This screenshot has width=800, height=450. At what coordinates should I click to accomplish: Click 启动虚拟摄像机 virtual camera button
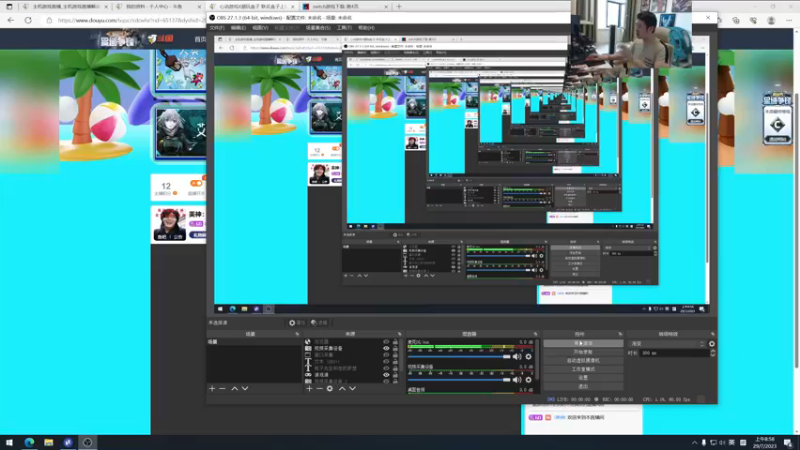[x=583, y=361]
